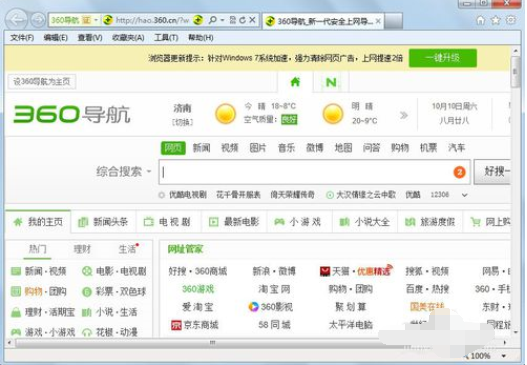527x365 pixels.
Task: Switch to the 电视剧 tab
Action: tap(168, 222)
